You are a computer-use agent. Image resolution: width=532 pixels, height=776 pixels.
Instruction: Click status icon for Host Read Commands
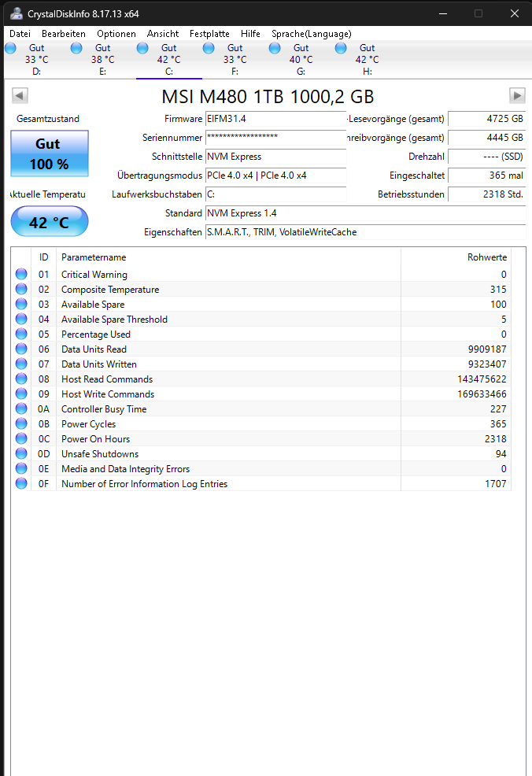tap(21, 379)
